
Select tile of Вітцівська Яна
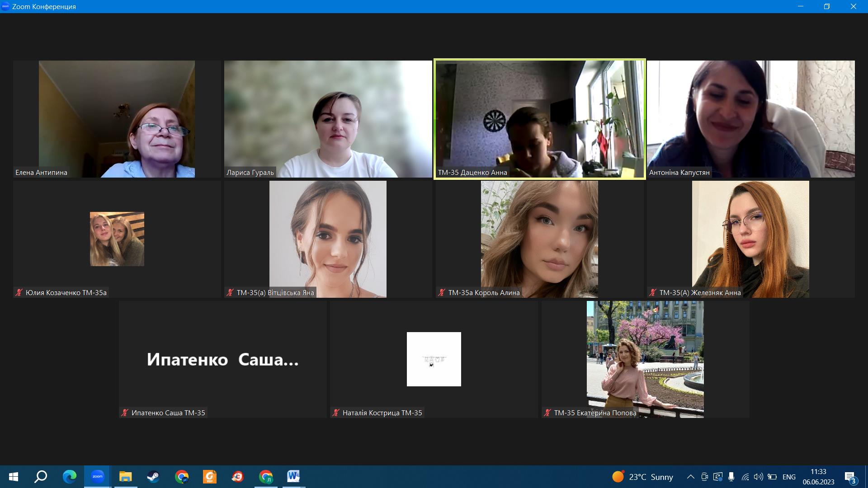pos(328,239)
